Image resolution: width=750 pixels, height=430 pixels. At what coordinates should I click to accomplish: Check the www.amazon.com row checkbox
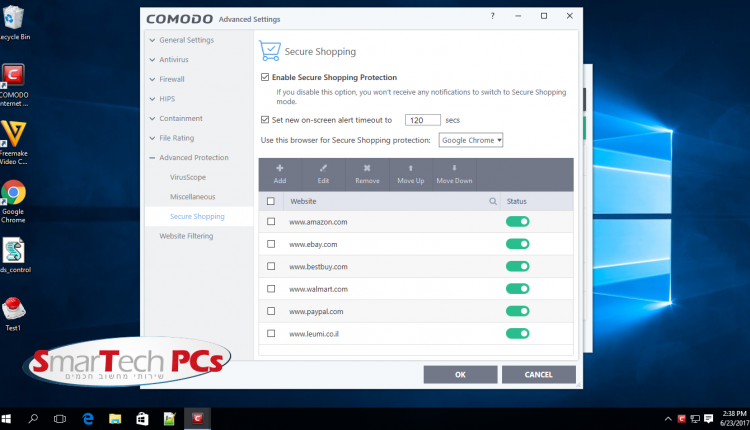coord(271,221)
